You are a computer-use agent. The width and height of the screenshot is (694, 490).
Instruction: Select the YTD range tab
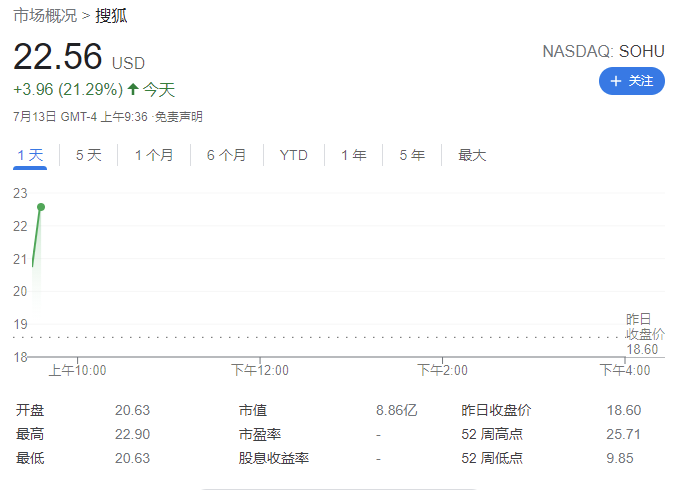click(x=293, y=155)
